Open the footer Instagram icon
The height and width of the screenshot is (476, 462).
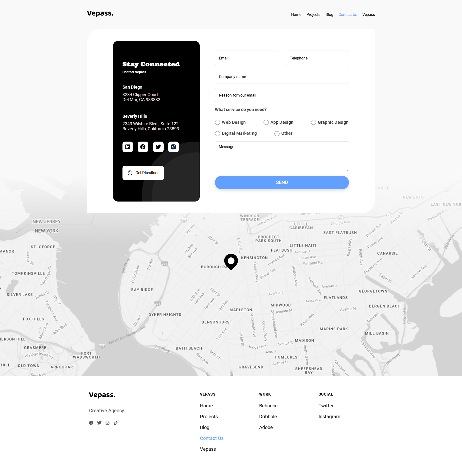108,423
